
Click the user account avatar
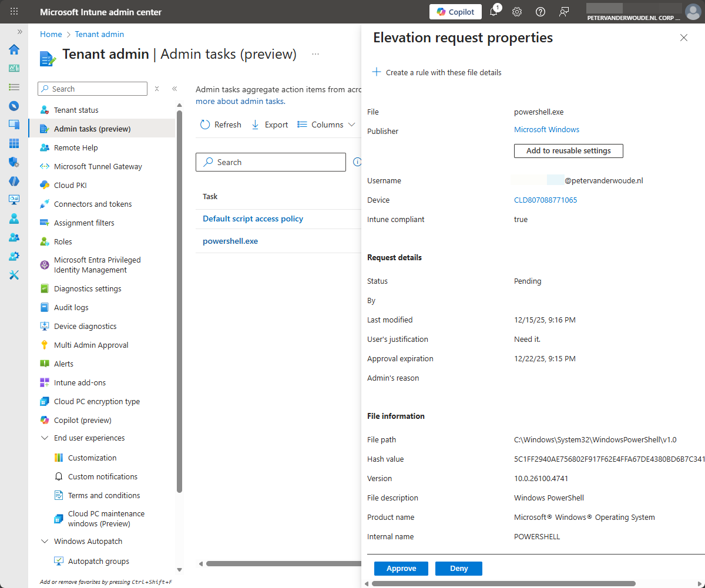point(693,12)
